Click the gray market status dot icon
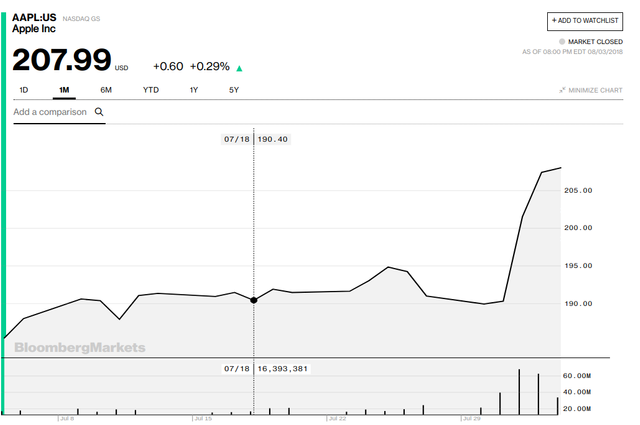The width and height of the screenshot is (640, 425). 562,42
